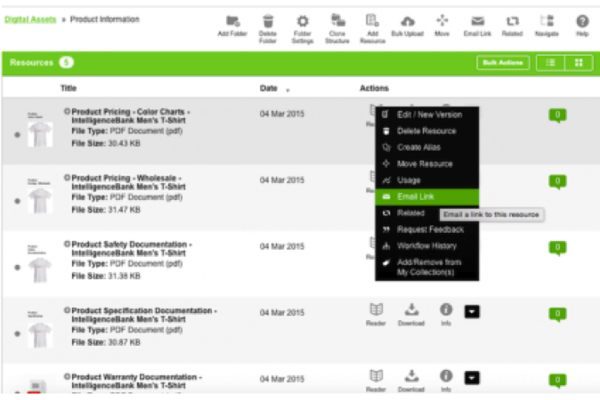Screen dimensions: 600x400
Task: Click the Email Link envelope in toolbar
Action: pyautogui.click(x=478, y=21)
